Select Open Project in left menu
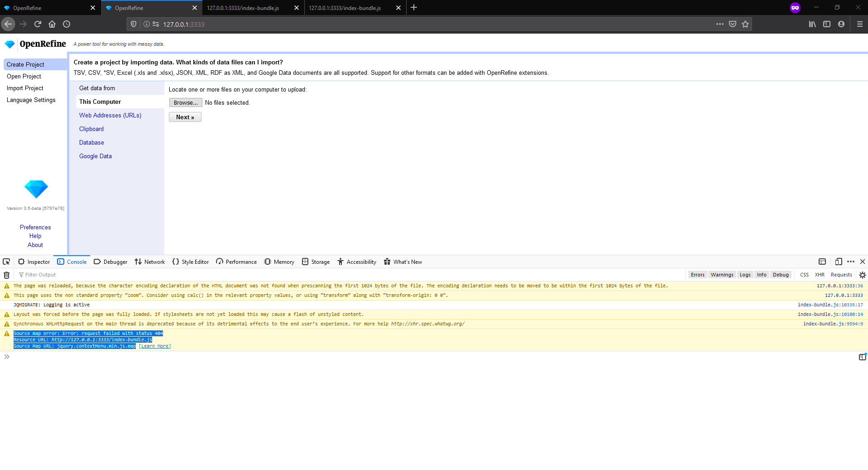The width and height of the screenshot is (868, 470). 24,76
